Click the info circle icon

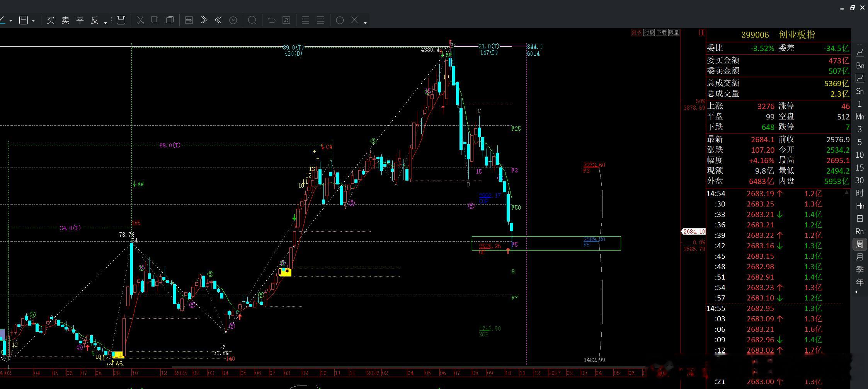tap(340, 20)
